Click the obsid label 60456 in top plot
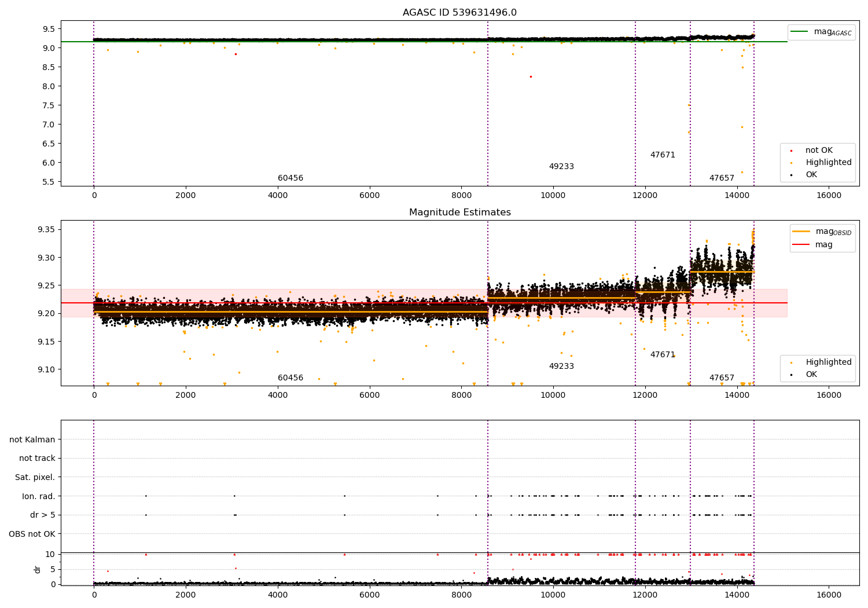Screen dimensions: 868x608 [x=290, y=178]
